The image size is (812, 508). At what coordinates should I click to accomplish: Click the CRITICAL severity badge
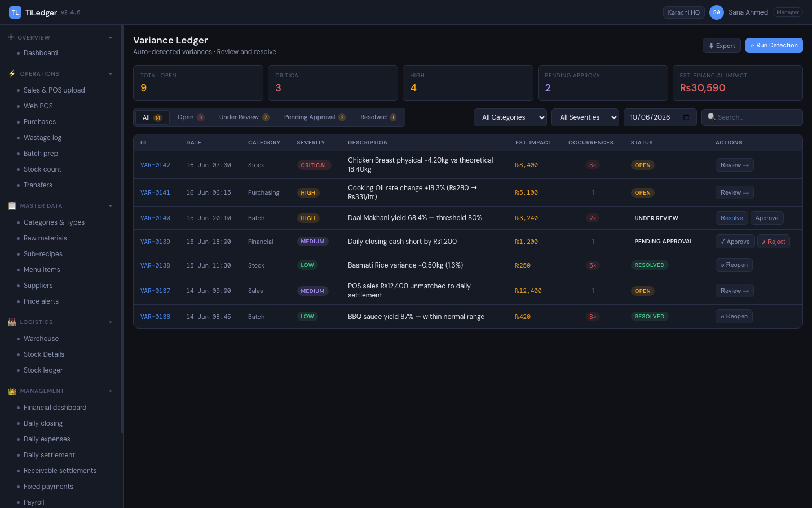(x=314, y=165)
